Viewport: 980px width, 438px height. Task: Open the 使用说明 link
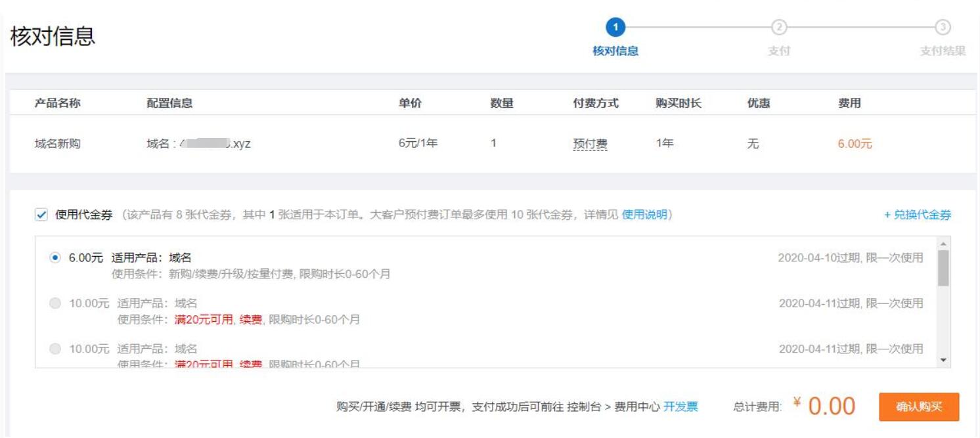[644, 215]
